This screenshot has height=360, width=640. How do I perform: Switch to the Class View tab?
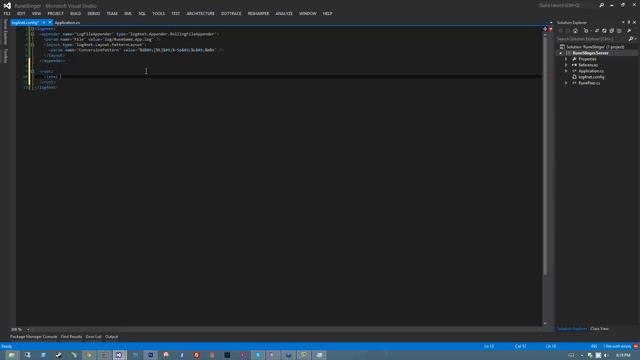pos(600,329)
